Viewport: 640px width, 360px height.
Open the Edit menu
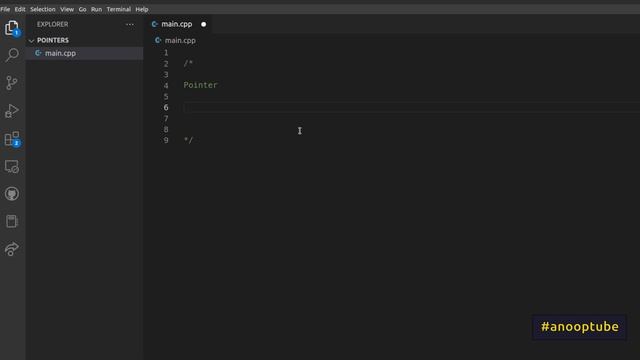pos(20,9)
